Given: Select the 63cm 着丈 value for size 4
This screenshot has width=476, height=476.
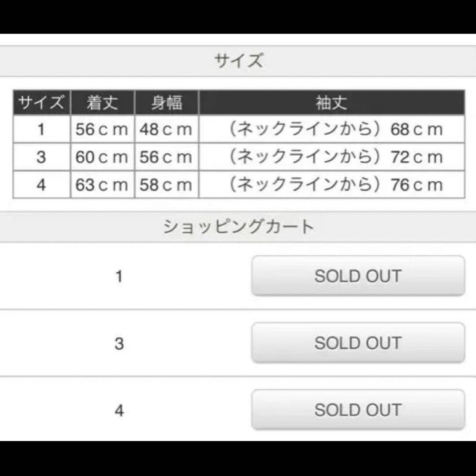Looking at the screenshot, I should coord(102,185).
